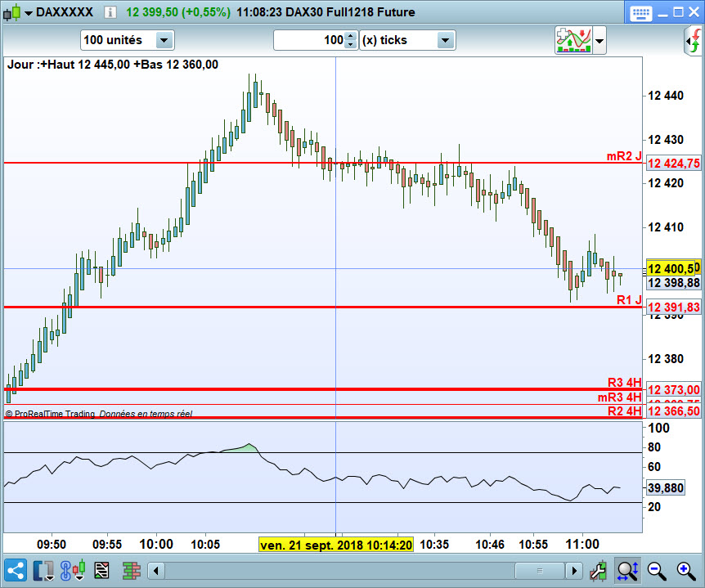Image resolution: width=705 pixels, height=588 pixels.
Task: Click the 39,880 indicator value tag
Action: pos(666,487)
